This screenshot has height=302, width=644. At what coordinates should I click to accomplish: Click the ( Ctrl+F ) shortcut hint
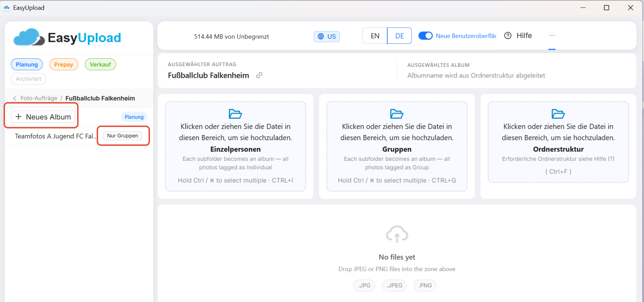coord(558,171)
